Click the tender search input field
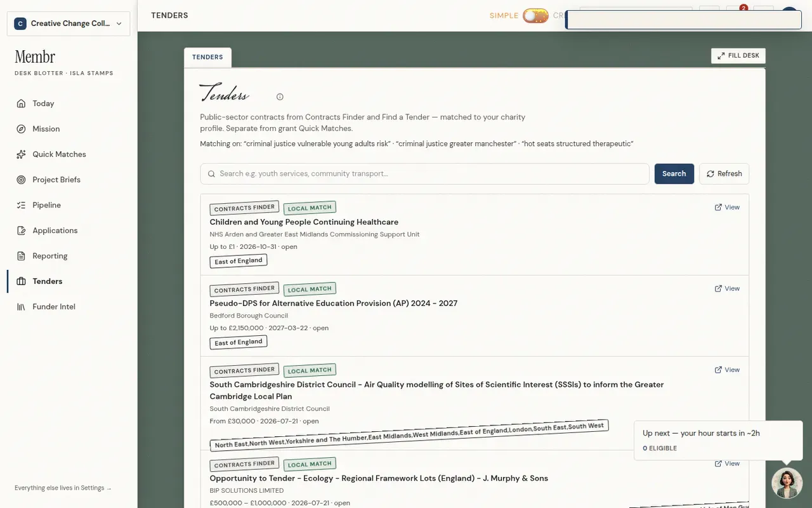The width and height of the screenshot is (812, 508). click(x=424, y=174)
